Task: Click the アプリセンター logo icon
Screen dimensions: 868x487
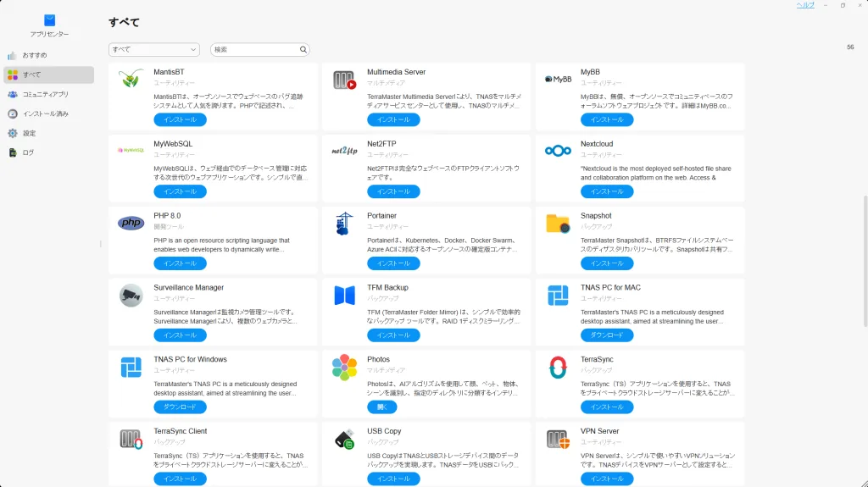Action: [x=49, y=20]
